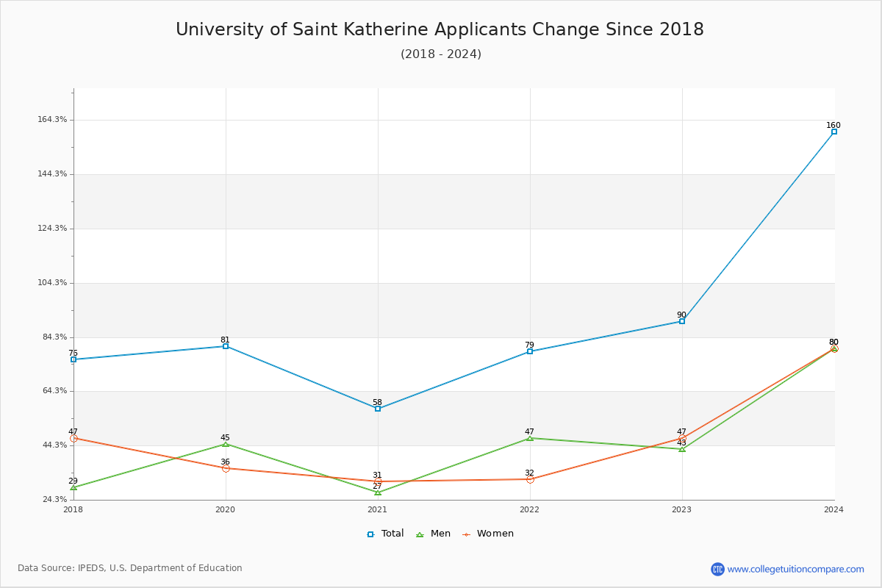This screenshot has width=882, height=588.
Task: Select the Women data point for 2024 (80)
Action: pyautogui.click(x=834, y=348)
